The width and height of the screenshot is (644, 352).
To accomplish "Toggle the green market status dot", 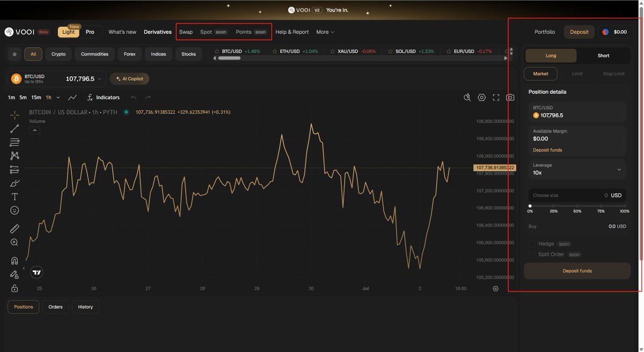I will pos(126,112).
